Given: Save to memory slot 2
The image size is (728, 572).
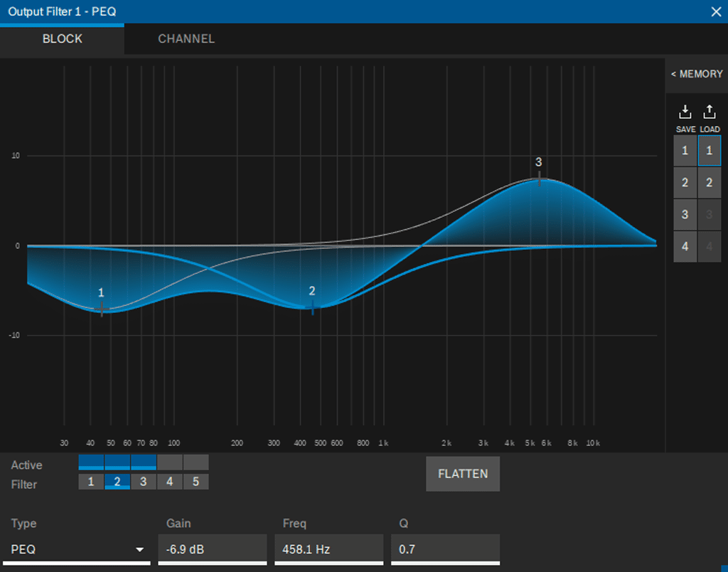Looking at the screenshot, I should click(685, 183).
